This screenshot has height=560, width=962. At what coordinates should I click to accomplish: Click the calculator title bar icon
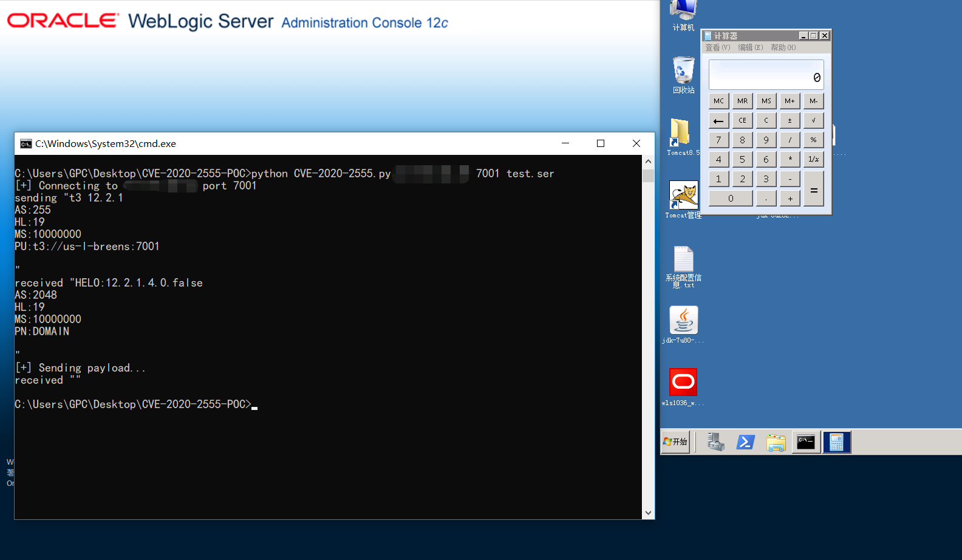pos(708,36)
